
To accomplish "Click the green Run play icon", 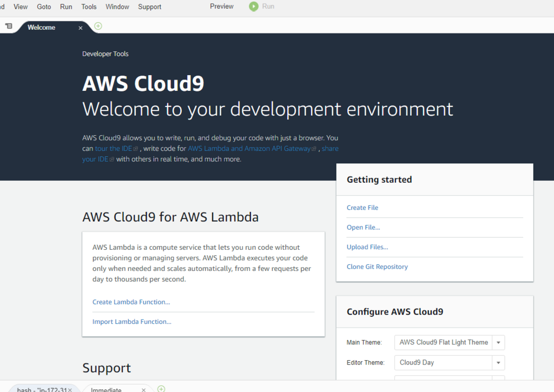I will 254,6.
